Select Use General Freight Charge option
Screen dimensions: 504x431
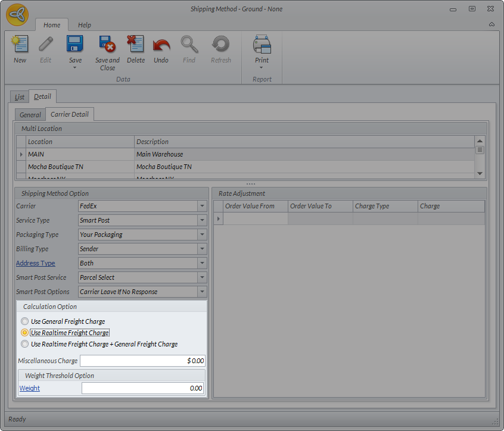(x=24, y=321)
